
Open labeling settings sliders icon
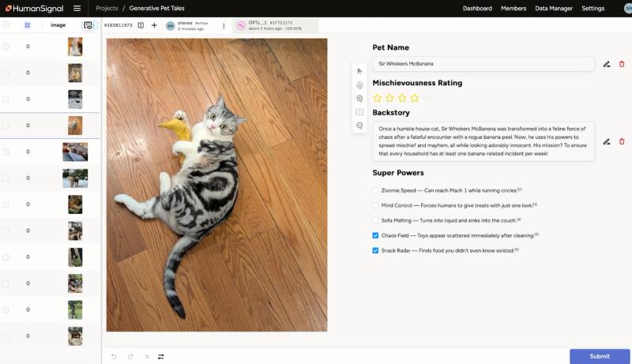[161, 356]
